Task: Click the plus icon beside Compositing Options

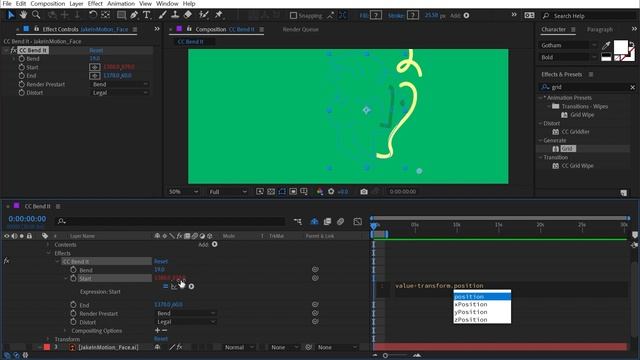Action: point(158,330)
